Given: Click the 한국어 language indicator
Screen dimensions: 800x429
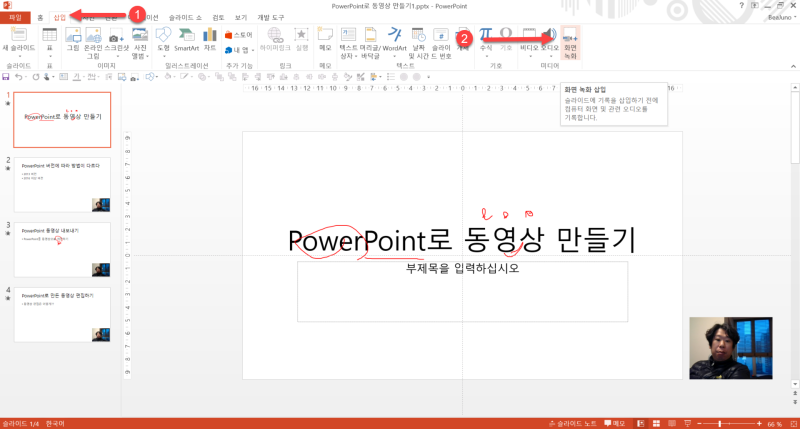Looking at the screenshot, I should pyautogui.click(x=55, y=424).
